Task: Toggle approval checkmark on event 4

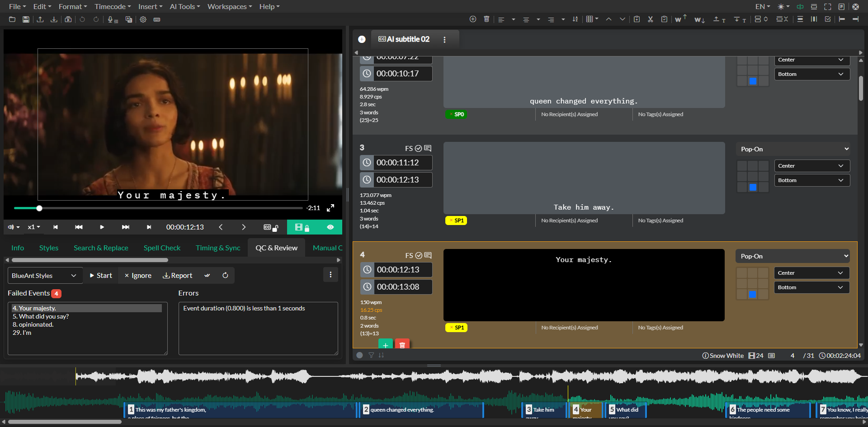Action: pyautogui.click(x=419, y=256)
